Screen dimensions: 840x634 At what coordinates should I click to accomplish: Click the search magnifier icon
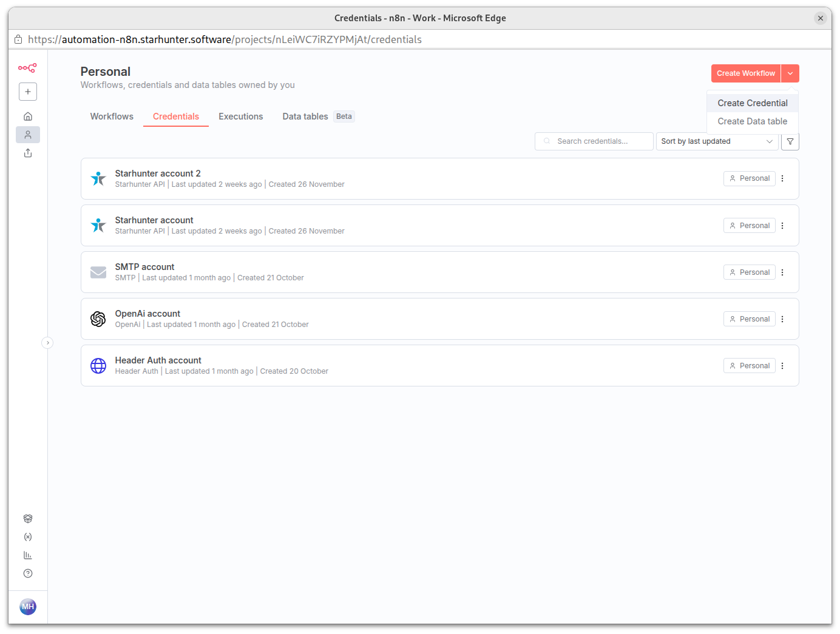point(547,141)
